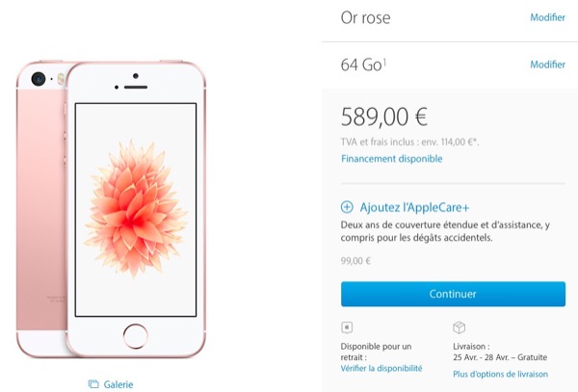This screenshot has height=392, width=578.
Task: Click Modifier next to Or rose
Action: pyautogui.click(x=547, y=17)
